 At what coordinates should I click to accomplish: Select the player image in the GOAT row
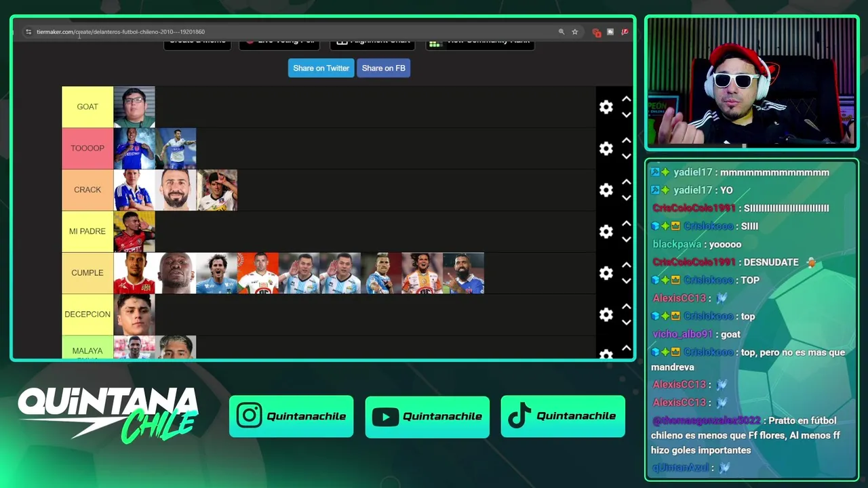(134, 107)
